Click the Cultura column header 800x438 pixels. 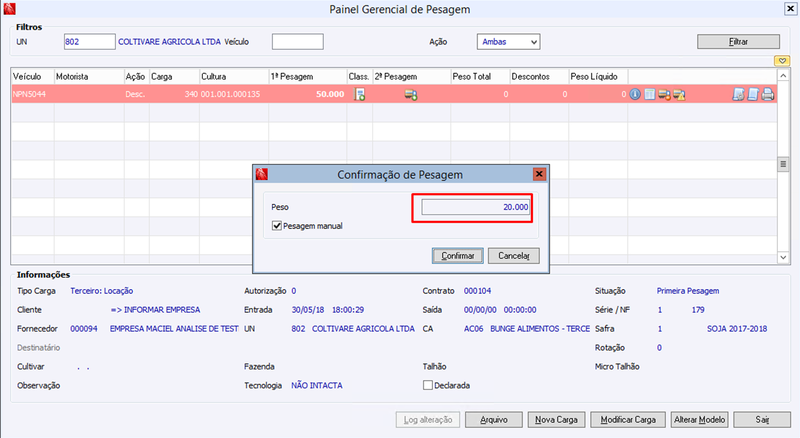(234, 77)
